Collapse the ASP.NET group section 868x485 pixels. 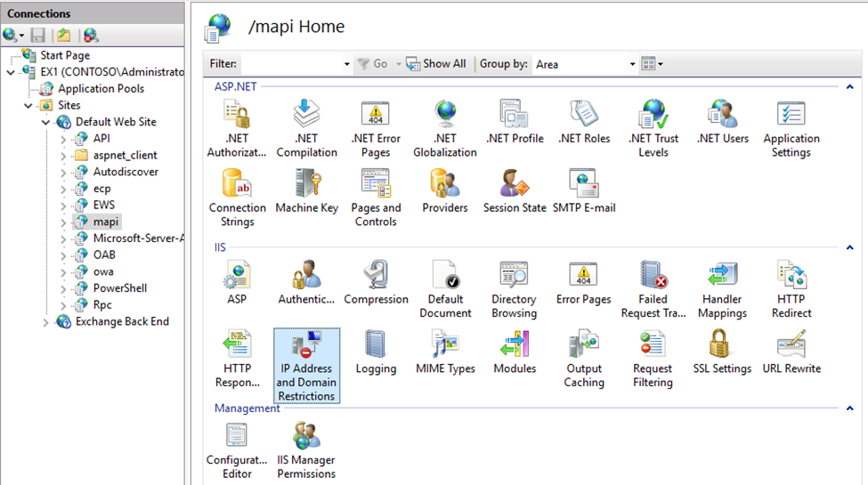(x=849, y=87)
